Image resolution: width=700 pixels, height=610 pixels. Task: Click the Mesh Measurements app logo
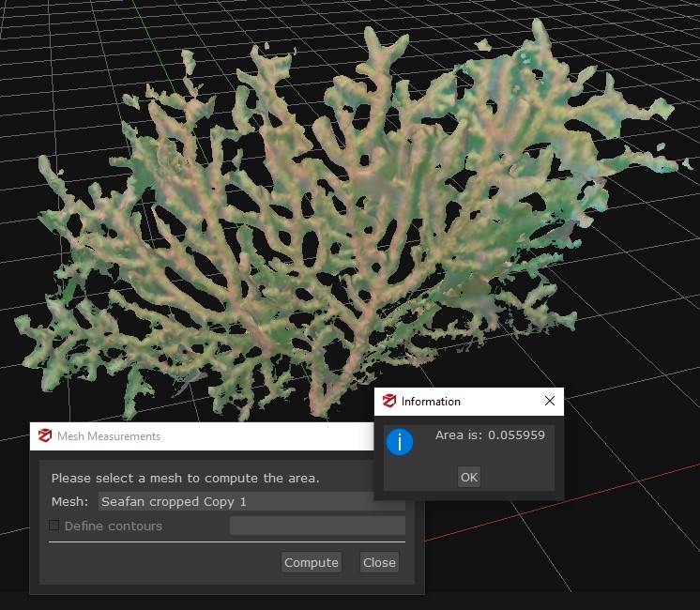coord(45,435)
